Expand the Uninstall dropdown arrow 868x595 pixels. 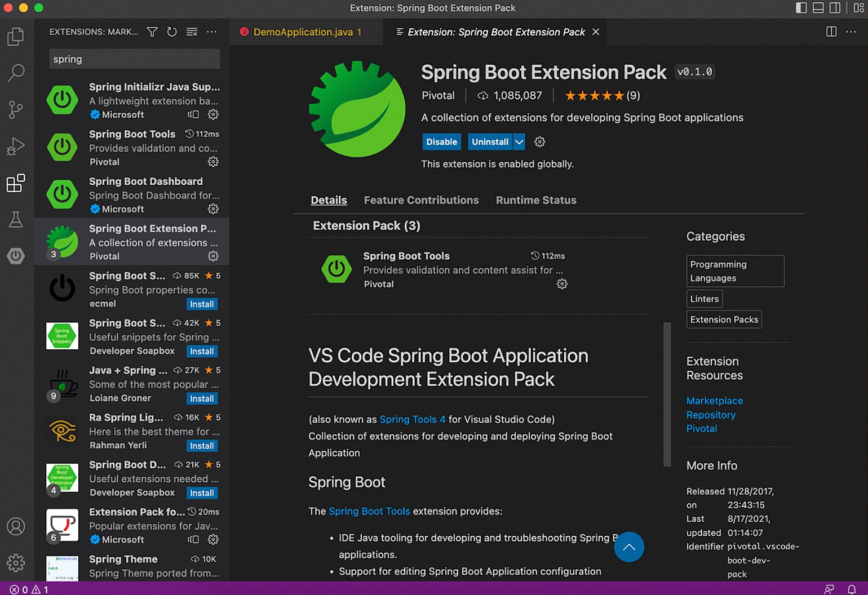click(519, 142)
